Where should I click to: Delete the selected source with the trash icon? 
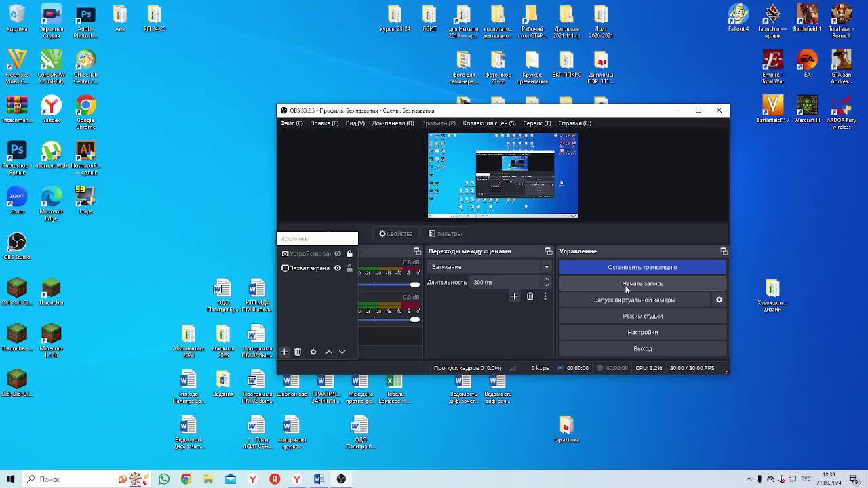coord(298,352)
